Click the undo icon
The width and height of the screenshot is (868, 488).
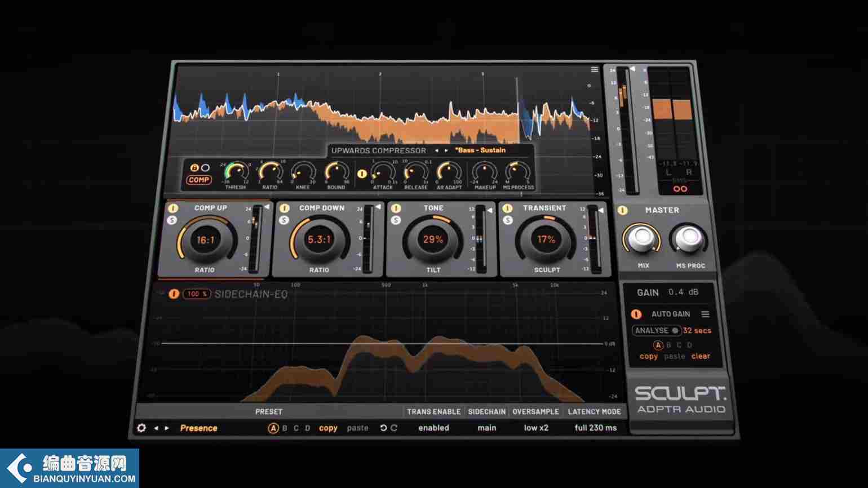[383, 428]
